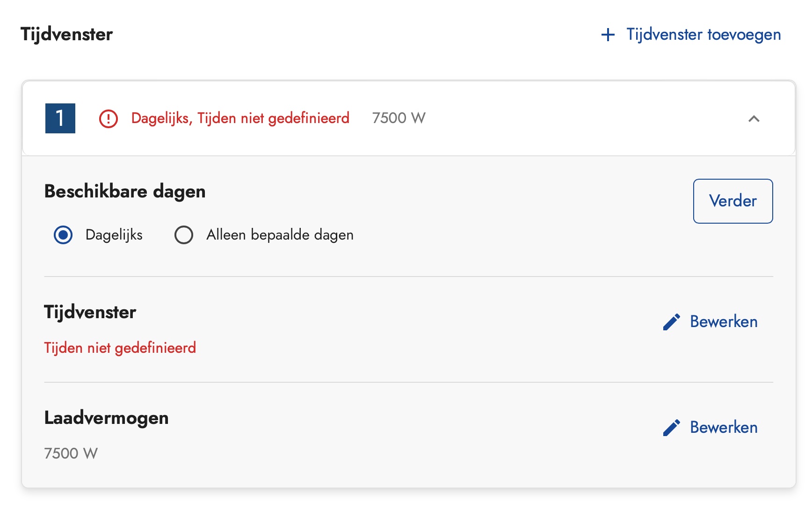The height and width of the screenshot is (510, 812).
Task: Click the red Tijden niet gedefinieerd text
Action: pos(120,348)
